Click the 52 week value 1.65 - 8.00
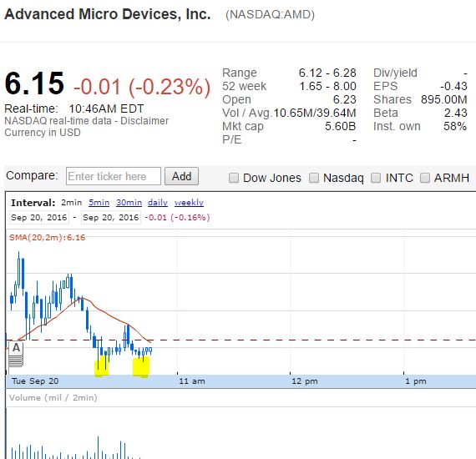This screenshot has width=476, height=459. 327,86
